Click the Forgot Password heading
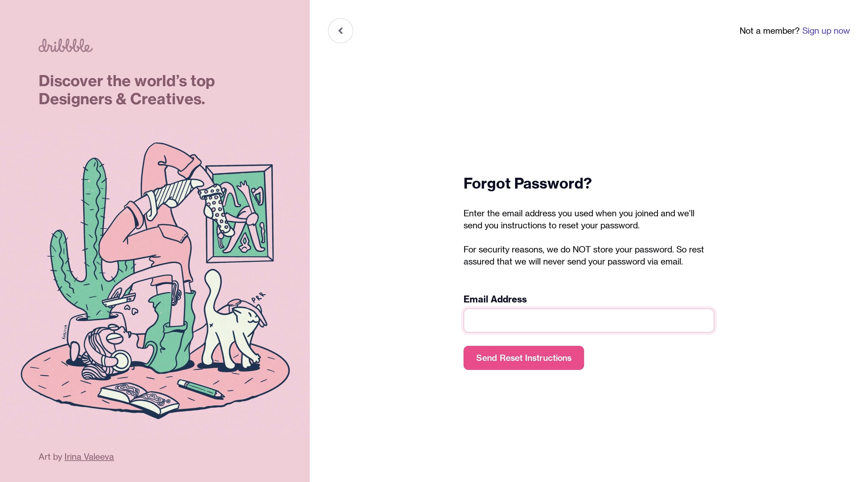The height and width of the screenshot is (482, 868). [528, 183]
